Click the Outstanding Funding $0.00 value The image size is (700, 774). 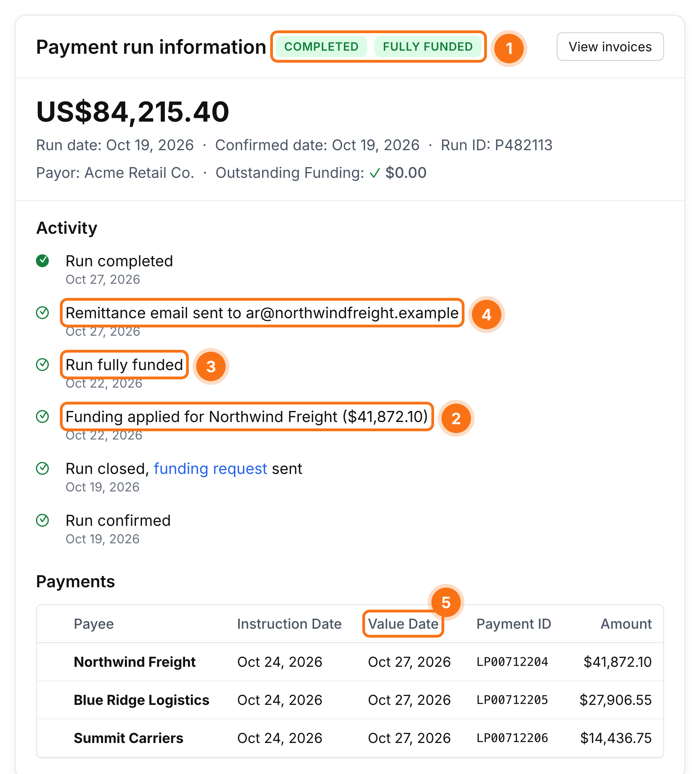coord(406,173)
